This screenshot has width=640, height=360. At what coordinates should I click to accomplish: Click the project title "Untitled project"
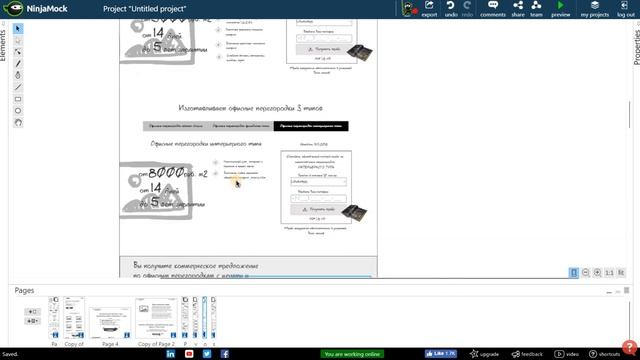144,9
